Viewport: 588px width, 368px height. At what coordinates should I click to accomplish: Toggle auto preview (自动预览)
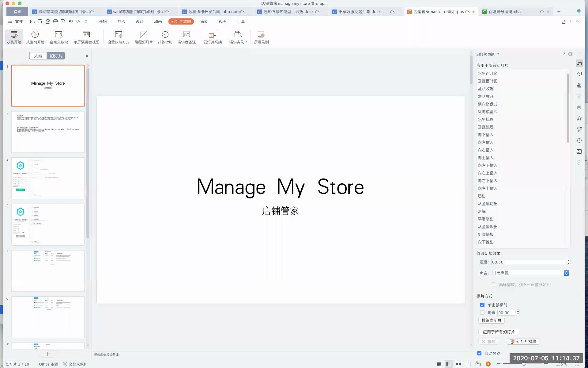pos(479,353)
